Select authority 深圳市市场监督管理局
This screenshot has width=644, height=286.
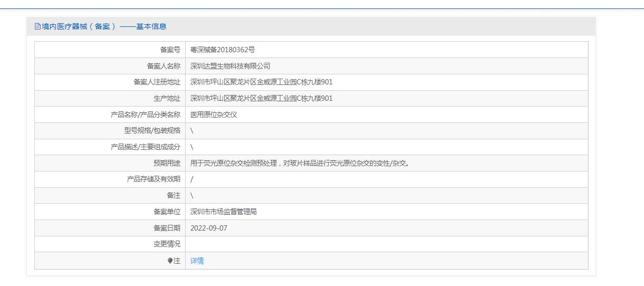tap(224, 212)
